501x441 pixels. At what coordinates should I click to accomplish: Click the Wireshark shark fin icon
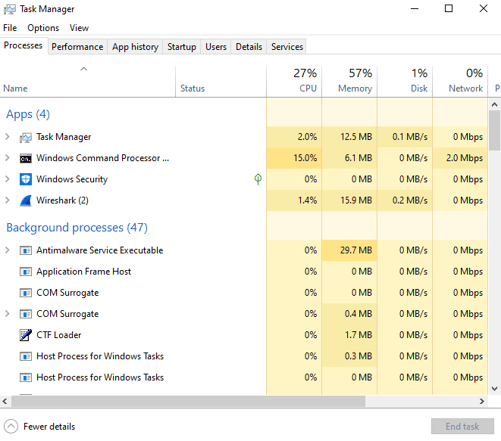(x=26, y=201)
